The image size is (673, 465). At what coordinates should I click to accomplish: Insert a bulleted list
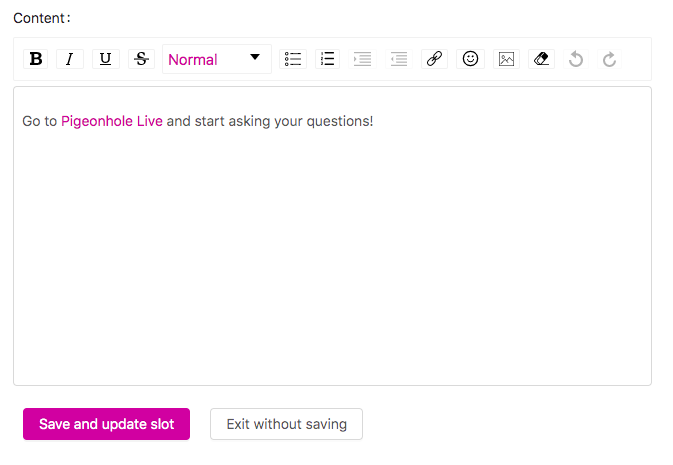[x=293, y=59]
